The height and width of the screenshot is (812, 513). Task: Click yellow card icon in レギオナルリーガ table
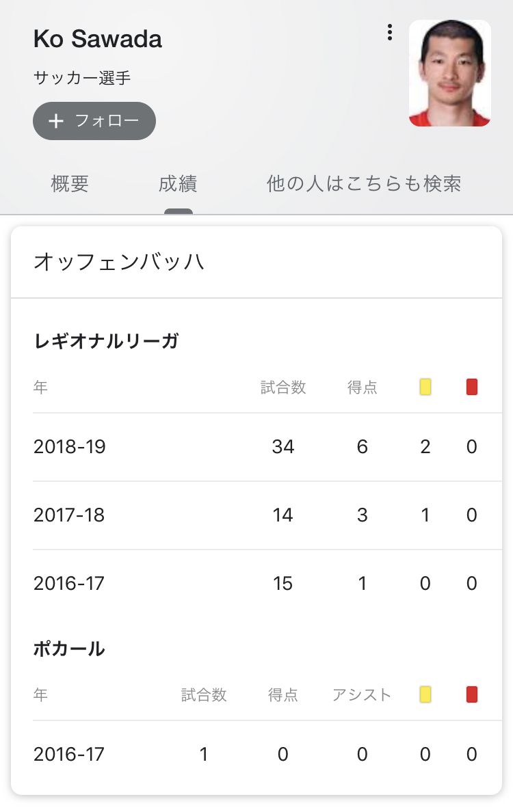425,388
